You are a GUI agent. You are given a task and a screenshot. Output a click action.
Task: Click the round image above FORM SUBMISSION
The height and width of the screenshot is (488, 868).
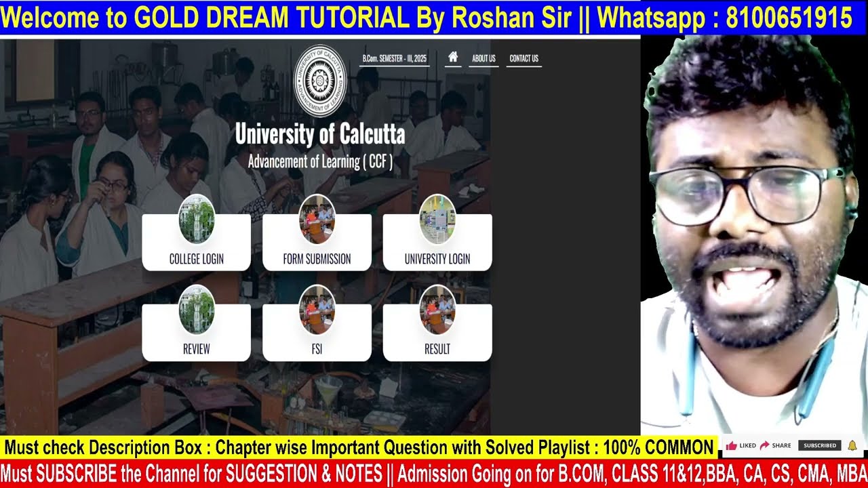pyautogui.click(x=317, y=220)
